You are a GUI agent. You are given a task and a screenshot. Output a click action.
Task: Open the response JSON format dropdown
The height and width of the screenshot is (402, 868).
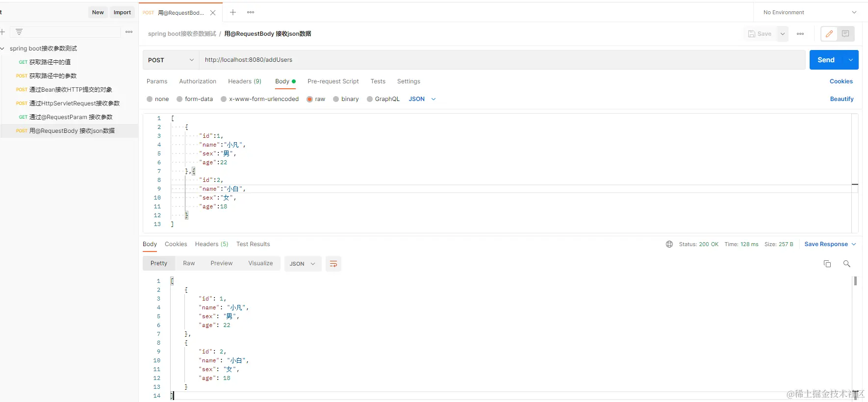[x=303, y=264]
